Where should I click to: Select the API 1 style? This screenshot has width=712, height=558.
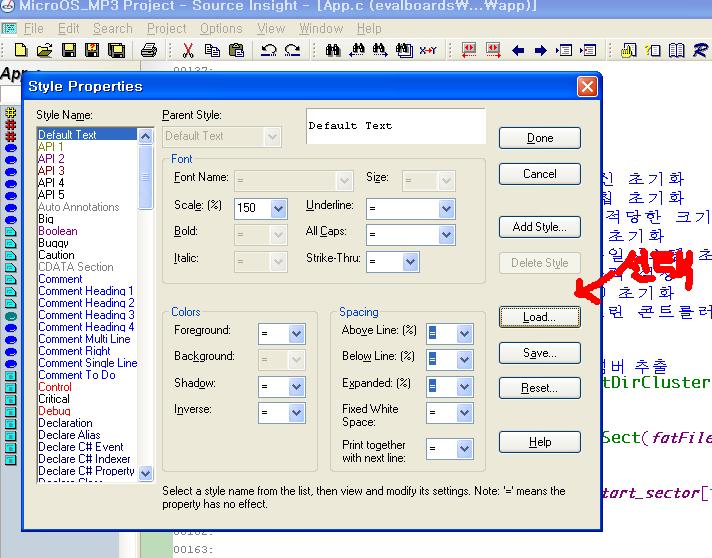87,147
